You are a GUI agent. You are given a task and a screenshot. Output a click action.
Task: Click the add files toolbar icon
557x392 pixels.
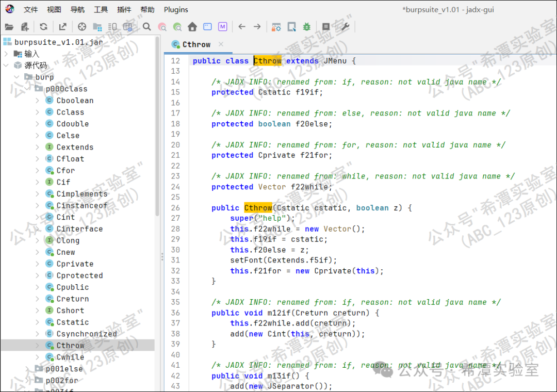point(24,26)
